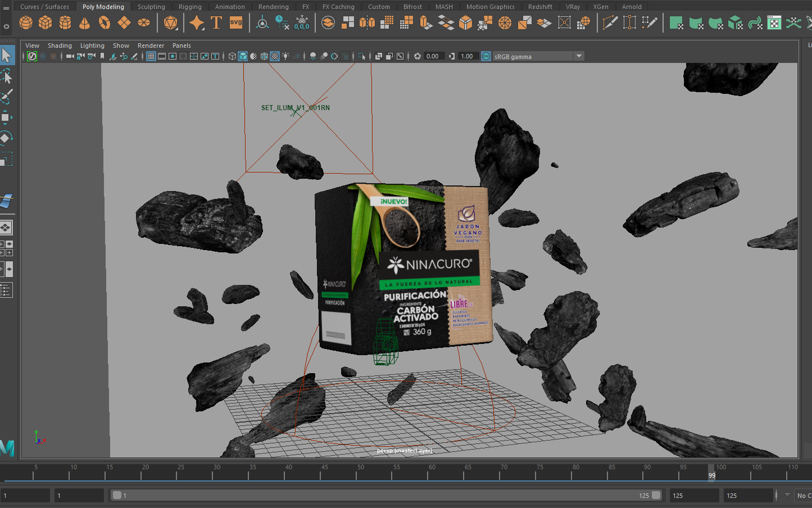Toggle isolate select in viewport
The width and height of the screenshot is (812, 508).
pos(362,56)
